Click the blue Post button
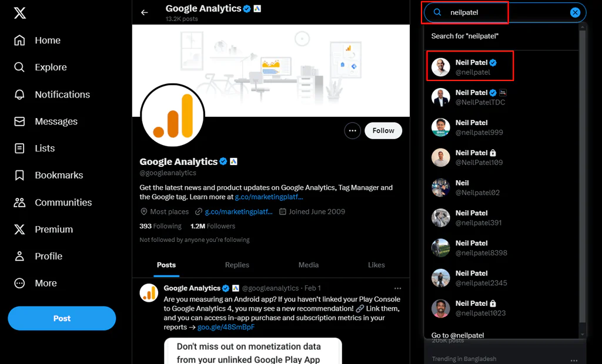The height and width of the screenshot is (364, 602). (62, 318)
